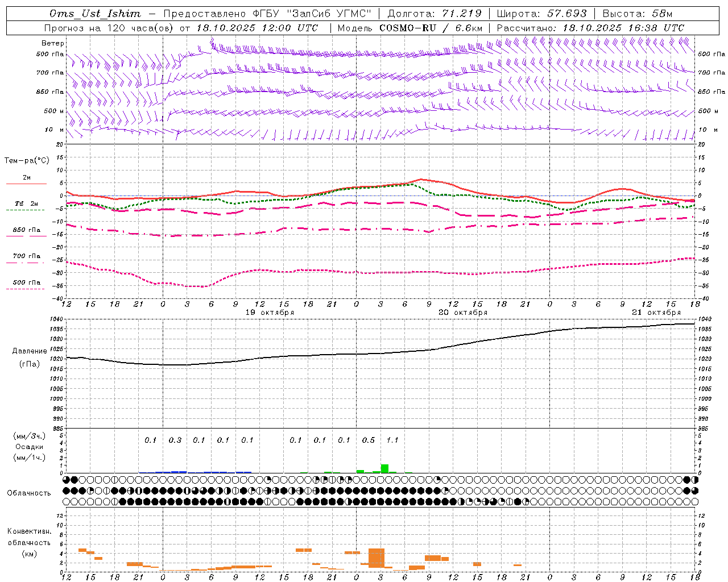This screenshot has height=582, width=728.
Task: Click the Давление label
Action: coord(29,351)
